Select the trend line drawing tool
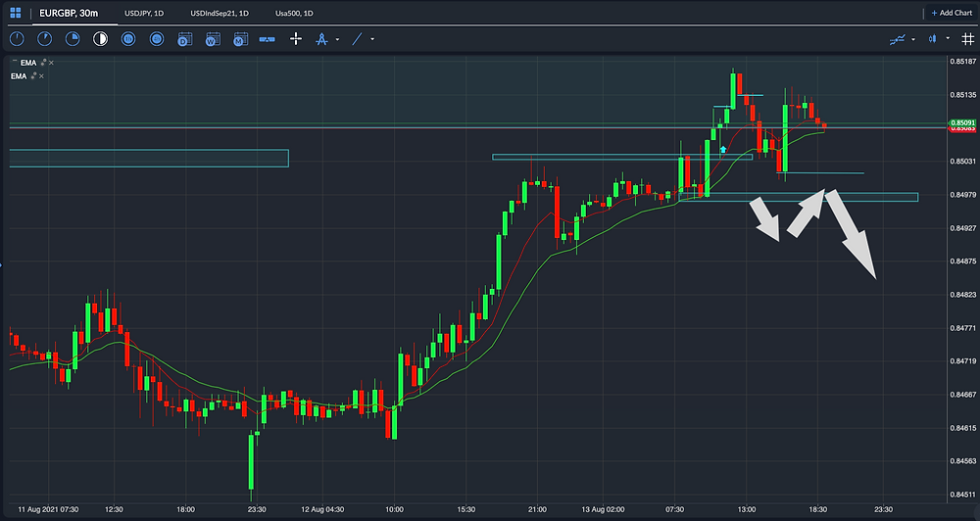This screenshot has width=980, height=521. click(x=357, y=39)
